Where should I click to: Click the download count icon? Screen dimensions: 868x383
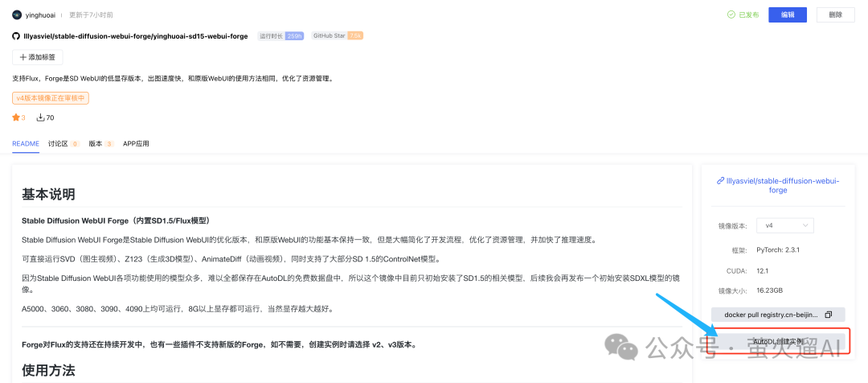[x=40, y=117]
